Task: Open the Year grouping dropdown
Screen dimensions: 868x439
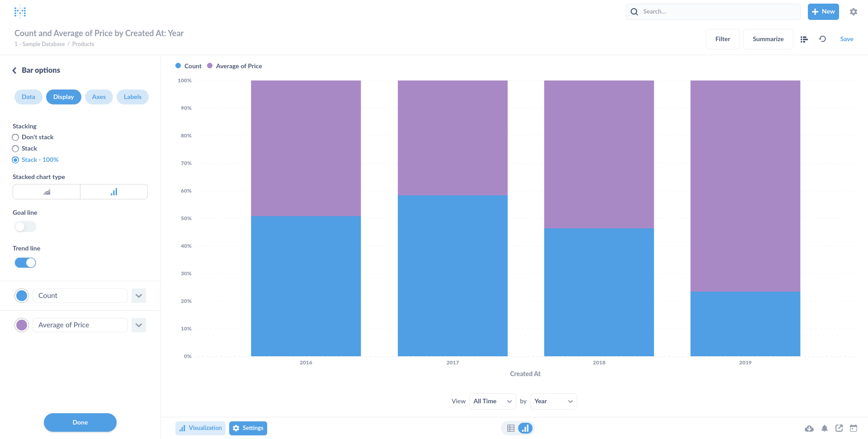Action: click(x=553, y=401)
